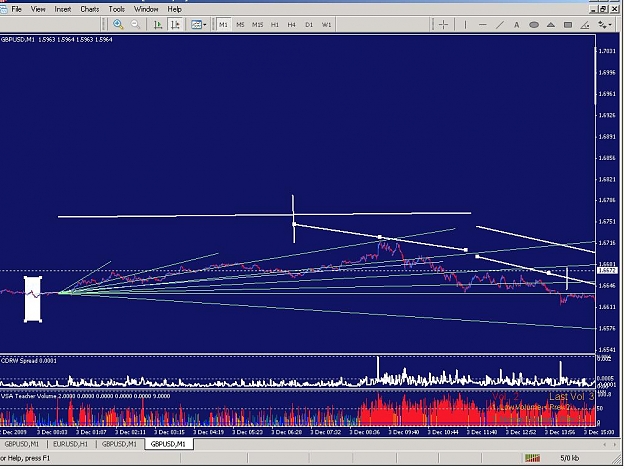This screenshot has height=469, width=625.
Task: Switch timeframe to D1
Action: pos(309,25)
